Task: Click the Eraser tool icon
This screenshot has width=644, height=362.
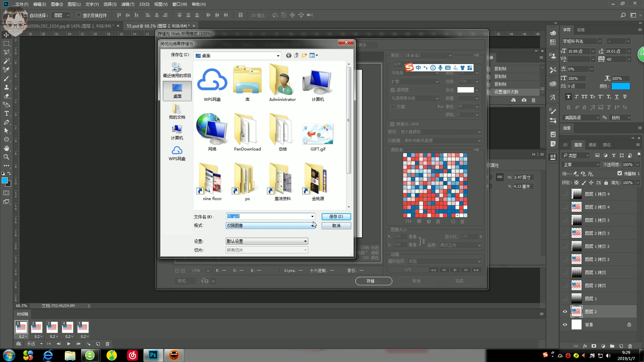Action: click(6, 96)
